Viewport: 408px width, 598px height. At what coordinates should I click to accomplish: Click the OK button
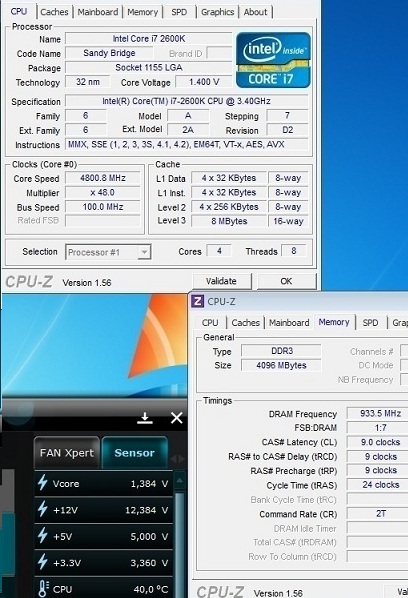click(286, 281)
